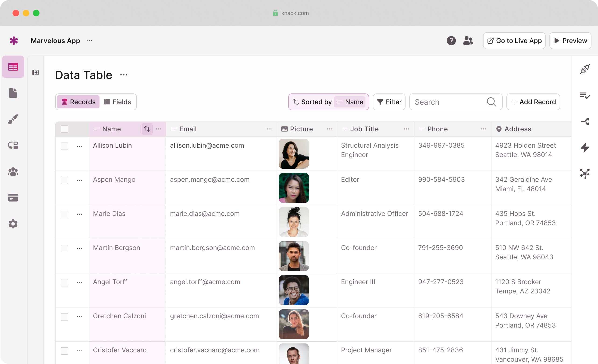This screenshot has height=364, width=598.
Task: Click the Go to Live App button
Action: (514, 40)
